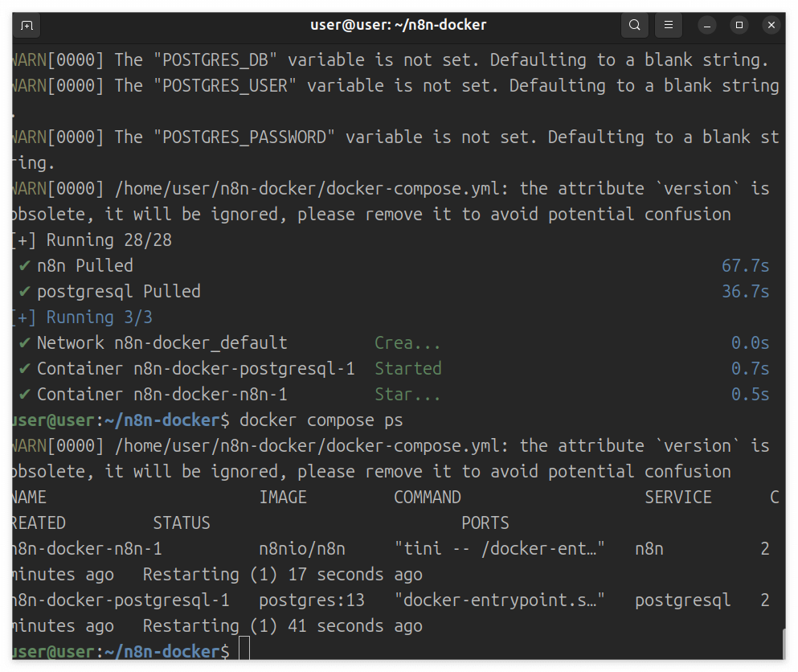798x672 pixels.
Task: Click the checkmark beside 'postgresql Pulled'
Action: [x=24, y=292]
